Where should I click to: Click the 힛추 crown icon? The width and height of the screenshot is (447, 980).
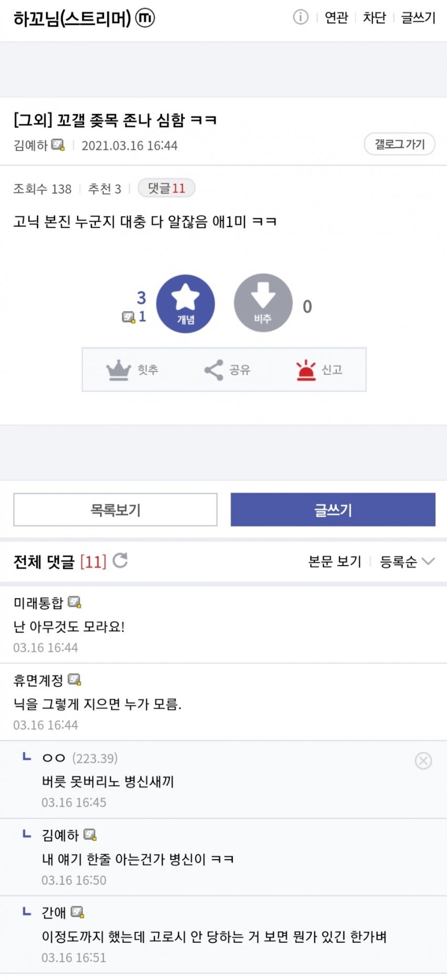pos(118,370)
